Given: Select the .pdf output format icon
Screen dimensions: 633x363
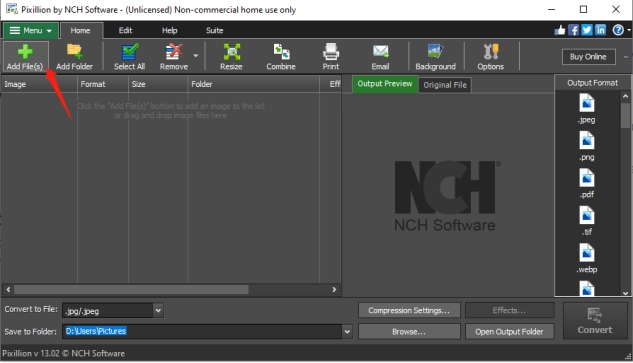Looking at the screenshot, I should [x=587, y=178].
